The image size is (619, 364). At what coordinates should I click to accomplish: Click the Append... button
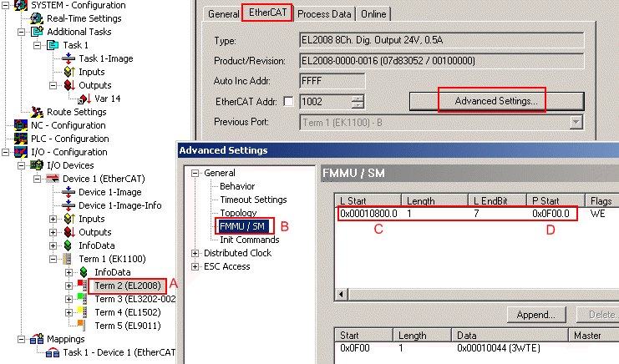pyautogui.click(x=536, y=315)
